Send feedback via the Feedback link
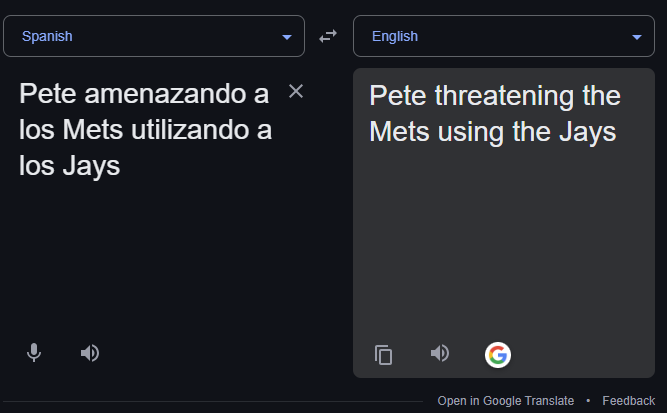 (628, 401)
